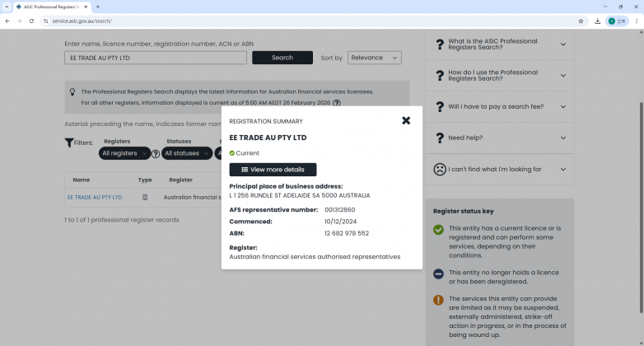Screen dimensions: 644x346
Task: Expand the 'Need help?' section
Action: tap(499, 138)
